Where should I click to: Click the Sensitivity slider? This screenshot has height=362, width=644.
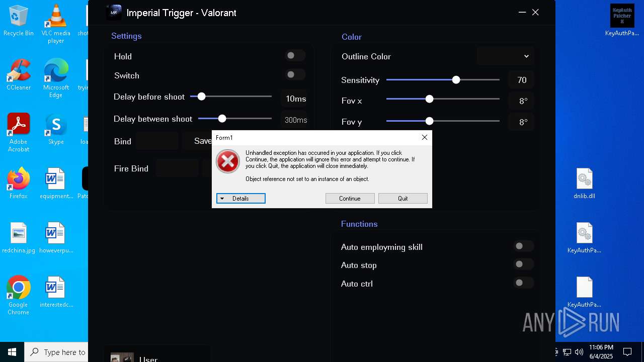coord(443,80)
